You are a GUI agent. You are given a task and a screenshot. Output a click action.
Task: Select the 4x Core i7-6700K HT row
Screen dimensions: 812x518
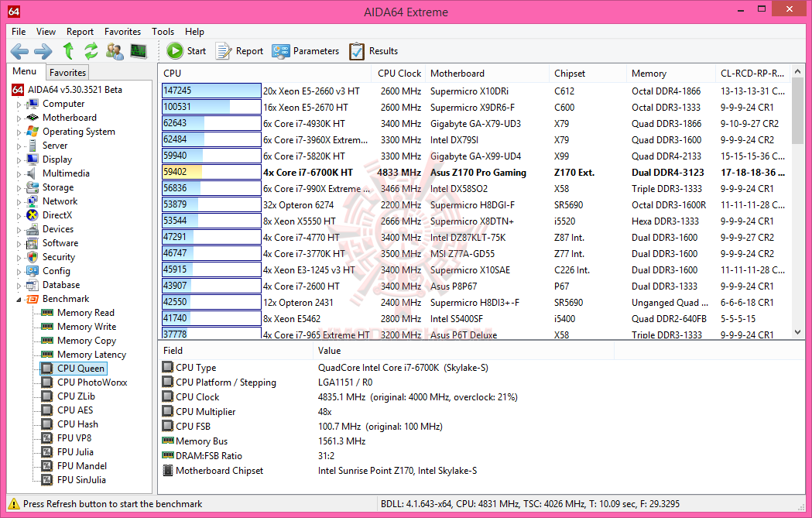pos(474,173)
